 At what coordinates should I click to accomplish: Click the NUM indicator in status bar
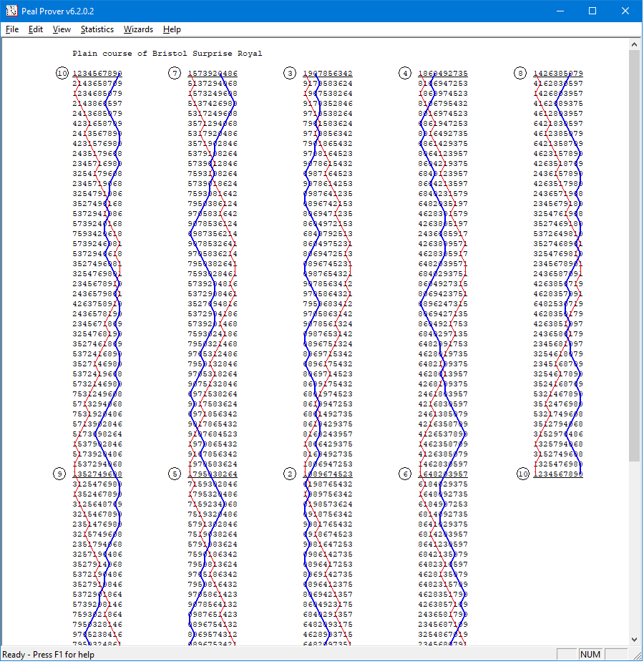click(590, 655)
